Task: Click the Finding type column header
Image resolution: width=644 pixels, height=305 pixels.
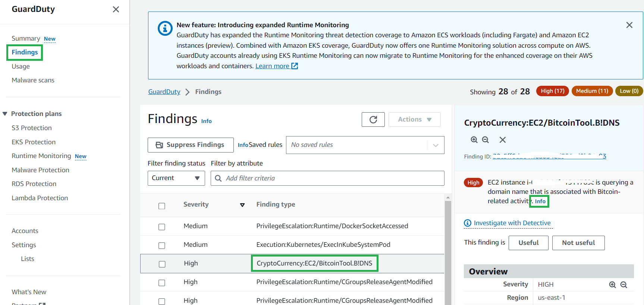Action: (x=276, y=204)
